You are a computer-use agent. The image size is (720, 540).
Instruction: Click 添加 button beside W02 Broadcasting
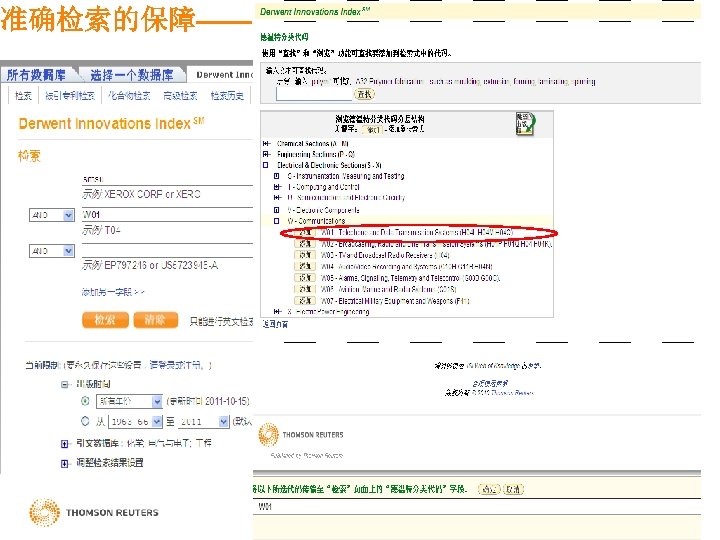(305, 244)
